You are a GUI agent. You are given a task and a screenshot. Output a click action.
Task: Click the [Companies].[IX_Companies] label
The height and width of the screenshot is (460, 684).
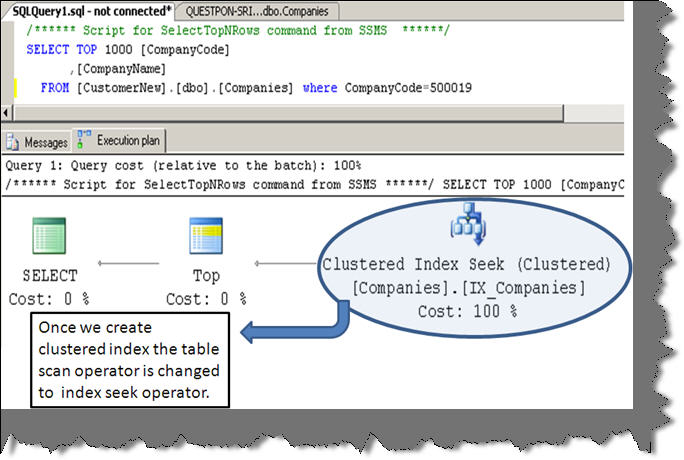tap(468, 288)
